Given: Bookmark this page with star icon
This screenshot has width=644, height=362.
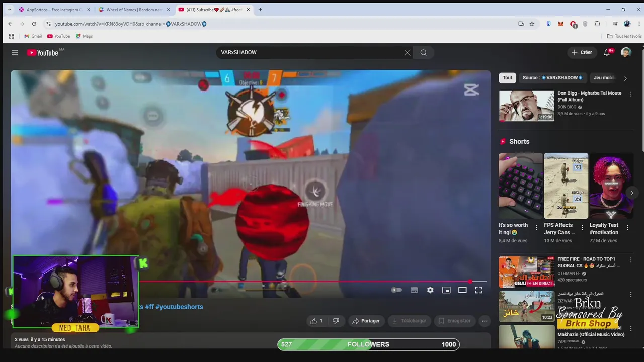Looking at the screenshot, I should click(x=532, y=24).
